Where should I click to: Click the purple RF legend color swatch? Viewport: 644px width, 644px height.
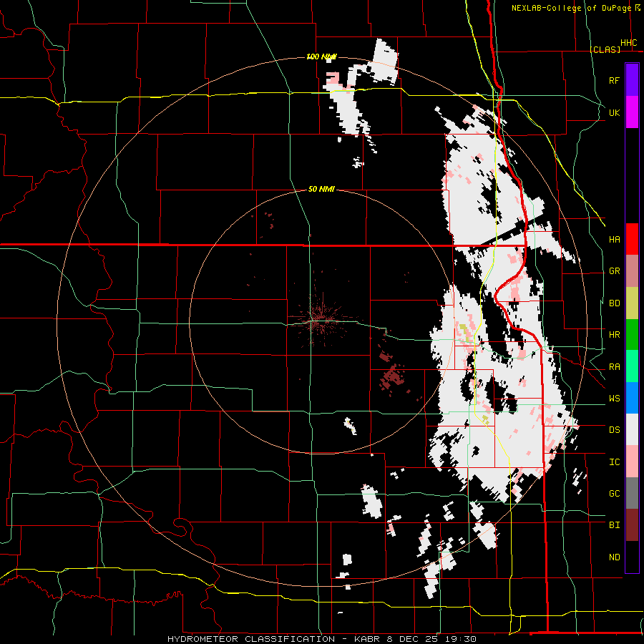click(632, 80)
